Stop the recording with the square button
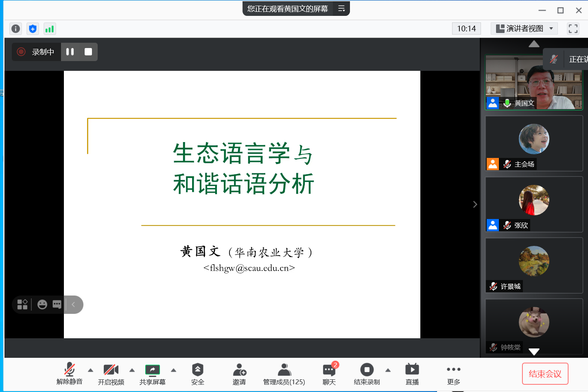 [88, 52]
